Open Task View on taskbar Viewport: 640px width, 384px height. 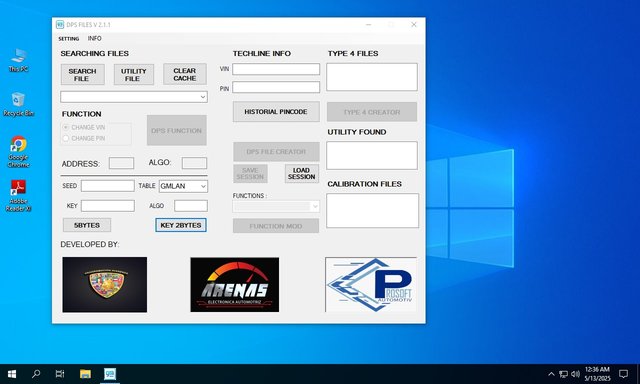pos(60,374)
